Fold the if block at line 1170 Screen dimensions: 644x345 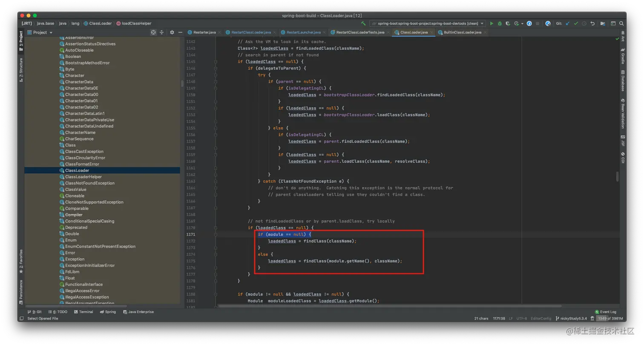point(216,228)
